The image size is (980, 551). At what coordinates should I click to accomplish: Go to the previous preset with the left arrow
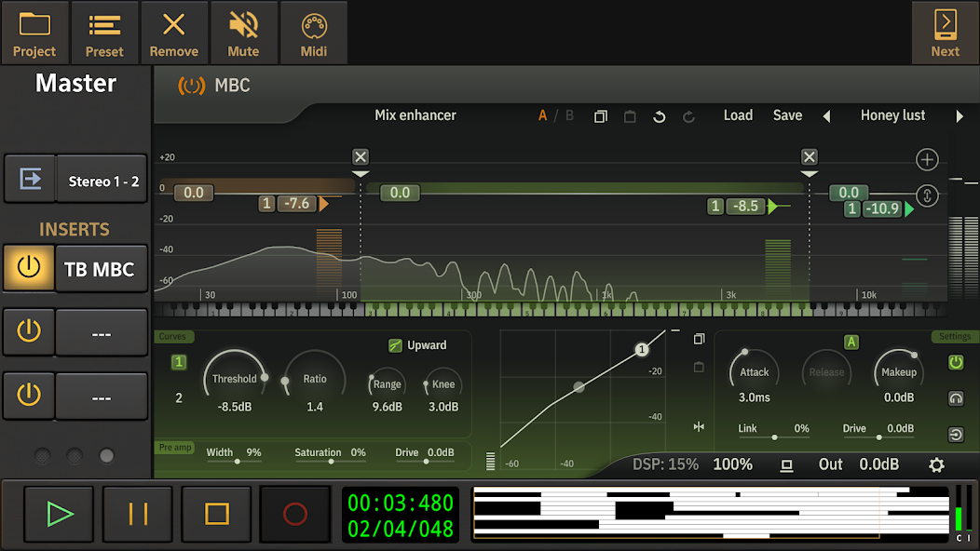827,115
